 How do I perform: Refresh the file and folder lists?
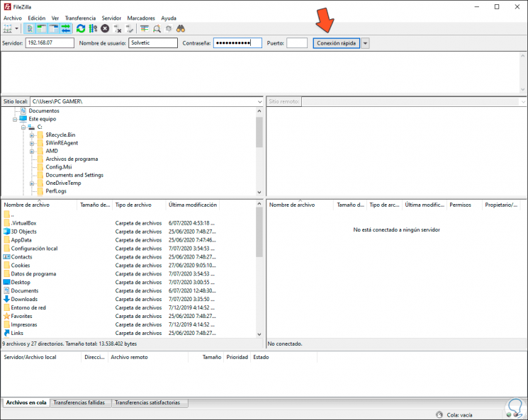point(81,28)
